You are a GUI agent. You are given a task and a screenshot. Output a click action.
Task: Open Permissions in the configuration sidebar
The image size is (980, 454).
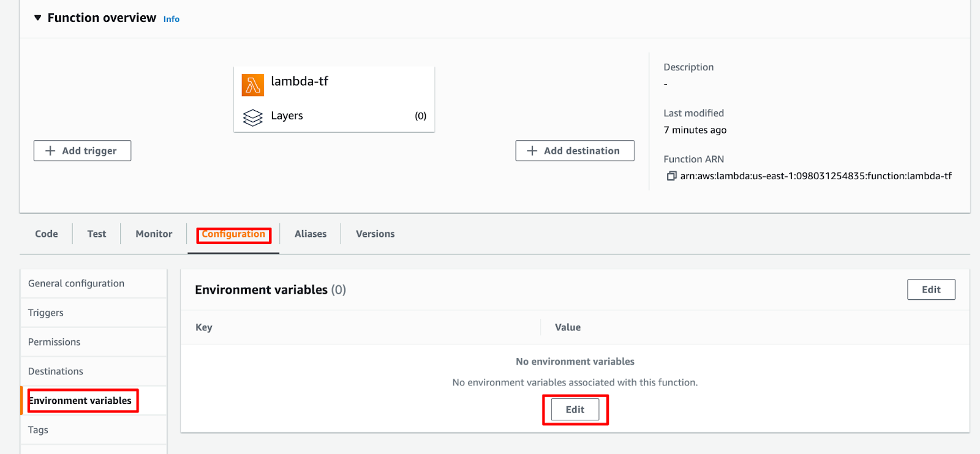pyautogui.click(x=94, y=342)
